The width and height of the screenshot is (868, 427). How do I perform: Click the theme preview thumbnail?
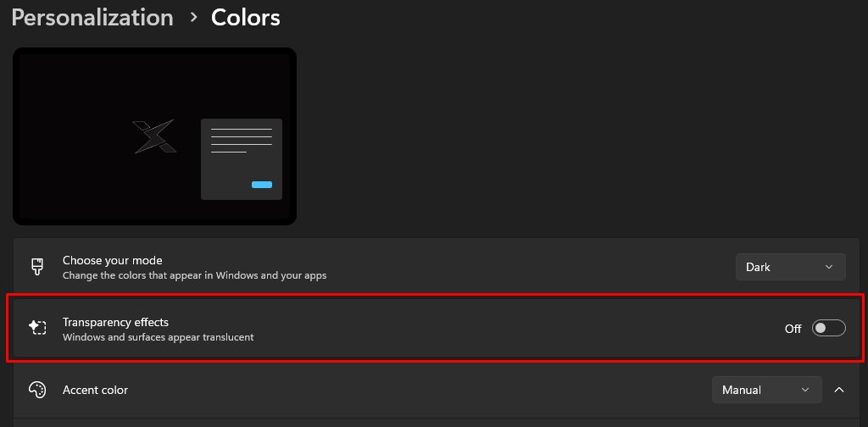point(154,136)
